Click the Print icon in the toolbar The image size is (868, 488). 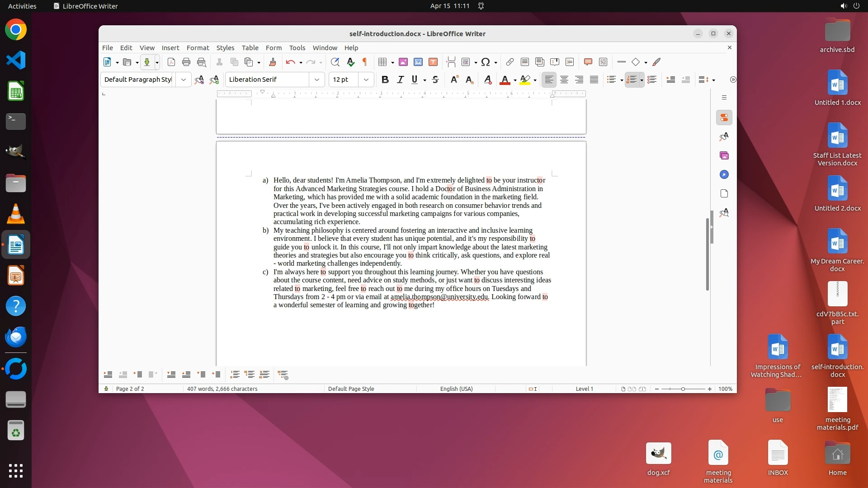click(186, 62)
